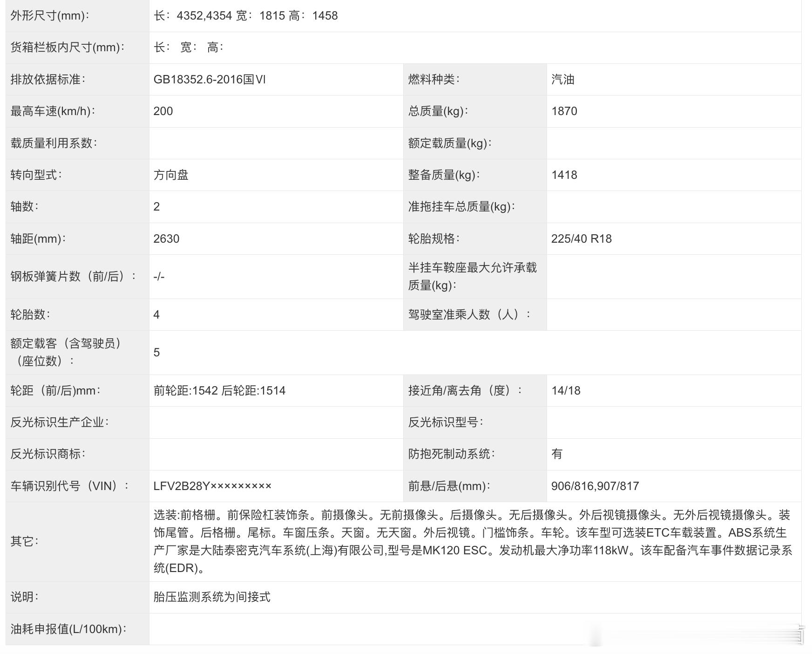
Task: Click the 货箱栏板内尺寸(mm) label
Action: 68,48
